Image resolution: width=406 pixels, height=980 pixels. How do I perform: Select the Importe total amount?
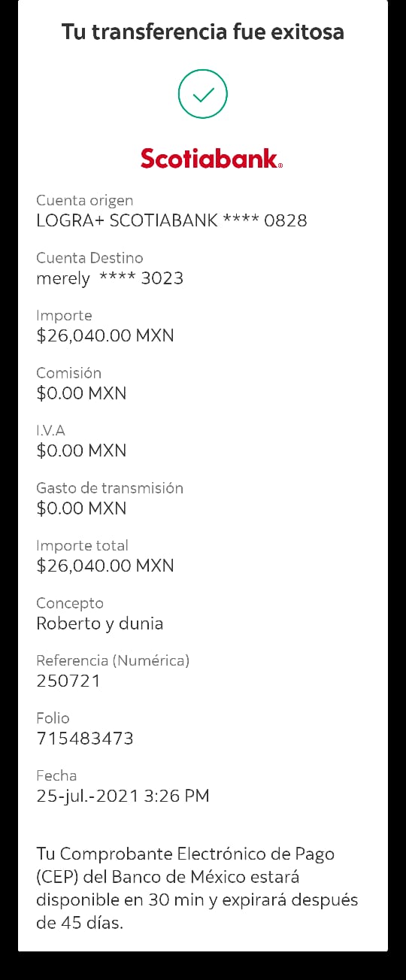click(105, 566)
